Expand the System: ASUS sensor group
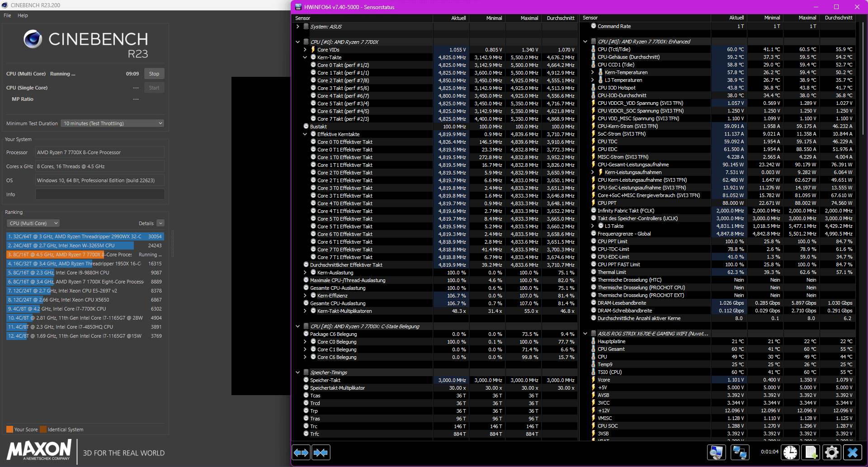This screenshot has height=467, width=868. pos(297,27)
